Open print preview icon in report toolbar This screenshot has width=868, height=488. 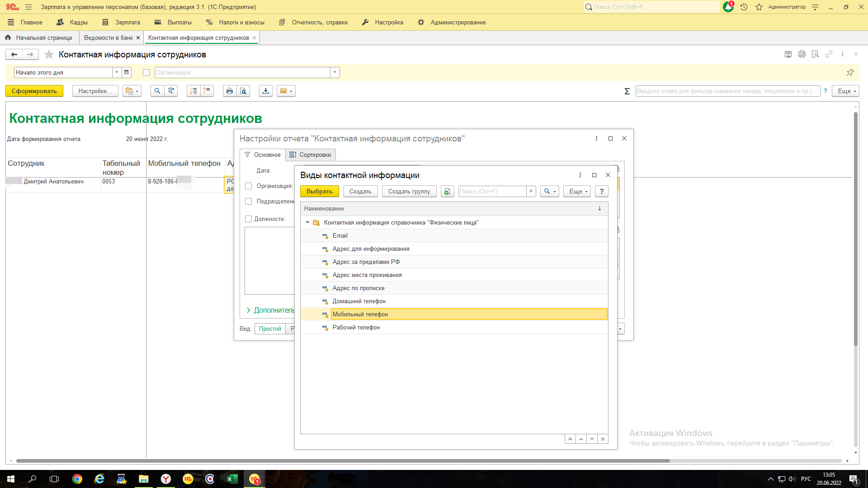(x=243, y=91)
